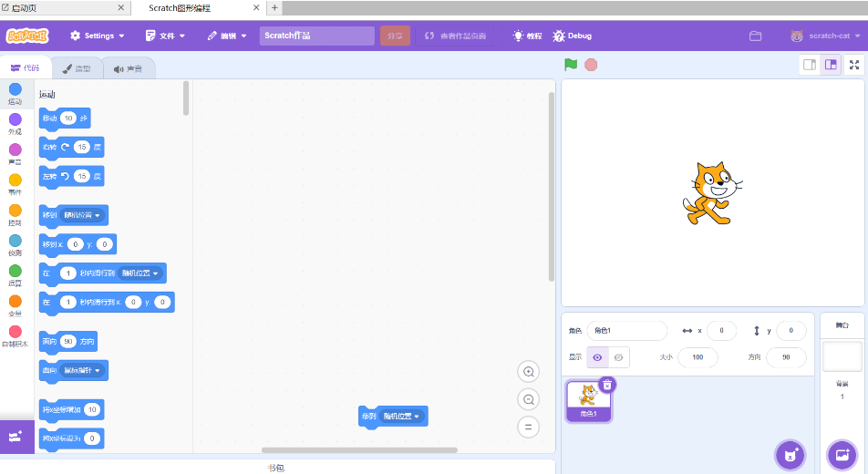Show the sprite with eye icon
Image resolution: width=868 pixels, height=474 pixels.
pos(597,357)
